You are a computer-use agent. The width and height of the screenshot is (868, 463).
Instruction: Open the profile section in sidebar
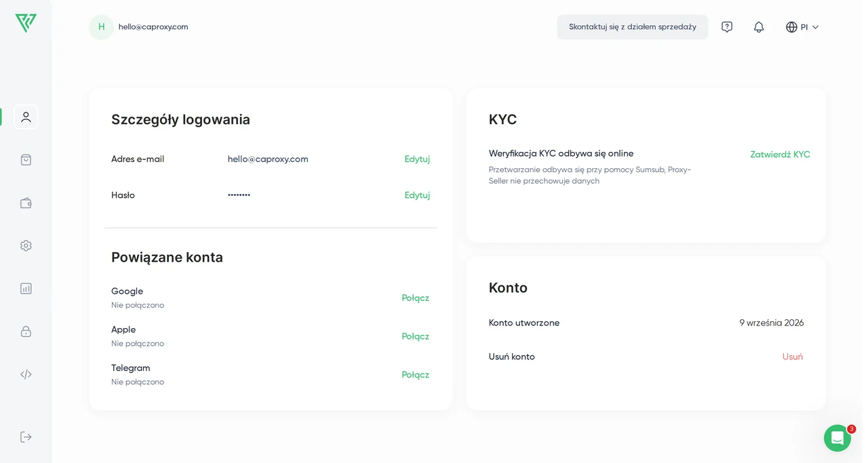(x=26, y=117)
